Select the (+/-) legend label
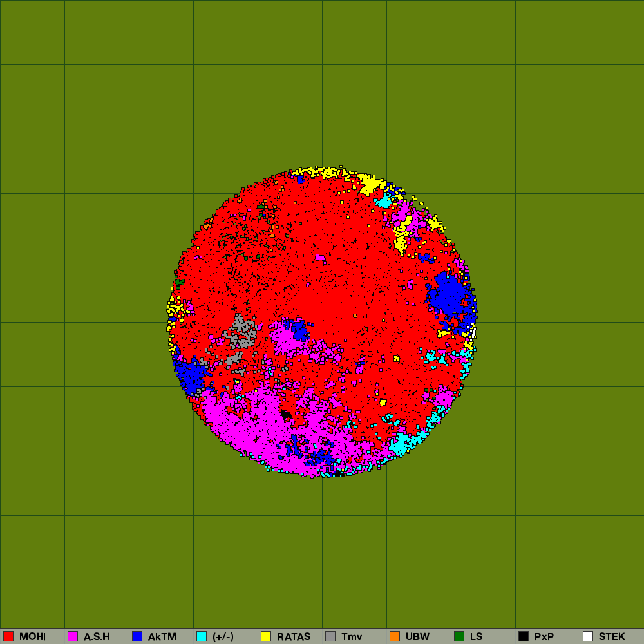 [223, 637]
